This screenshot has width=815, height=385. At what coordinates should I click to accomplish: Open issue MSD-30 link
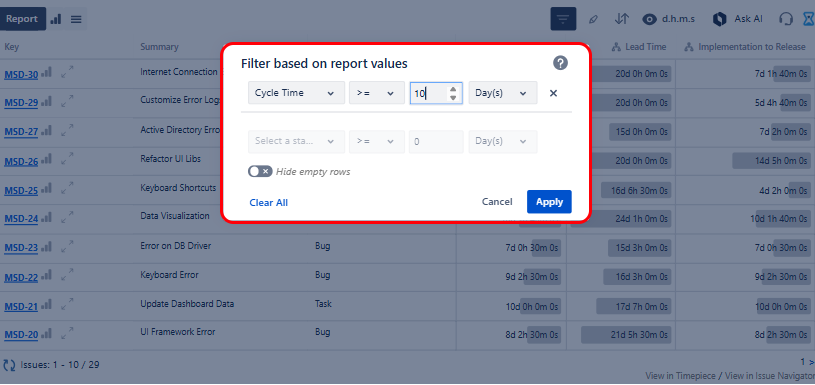[x=21, y=75]
